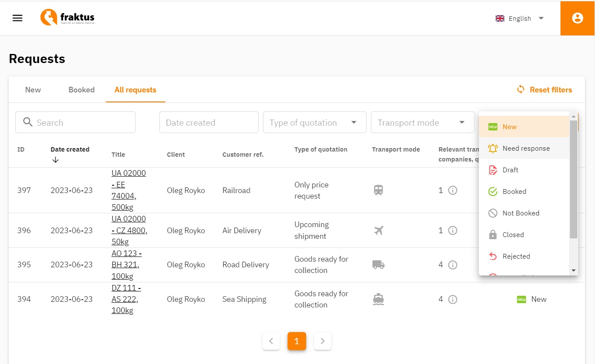Select the Rejected status option

[x=524, y=256]
